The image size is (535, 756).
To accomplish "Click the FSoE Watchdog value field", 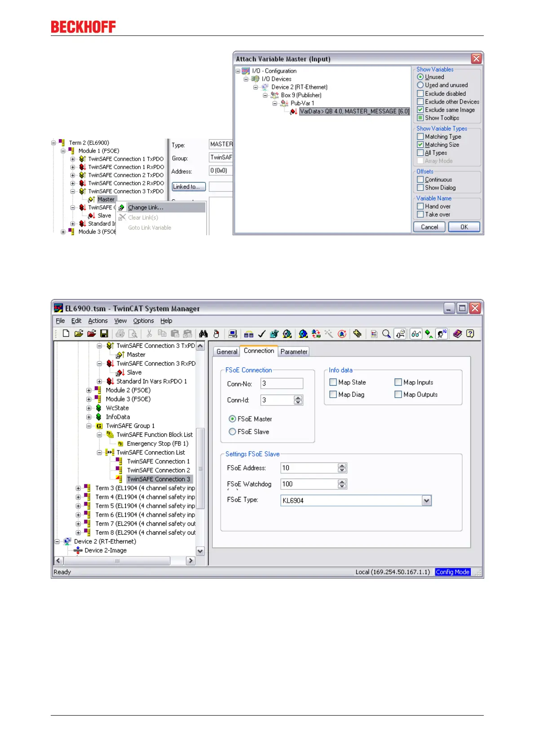I will [310, 484].
